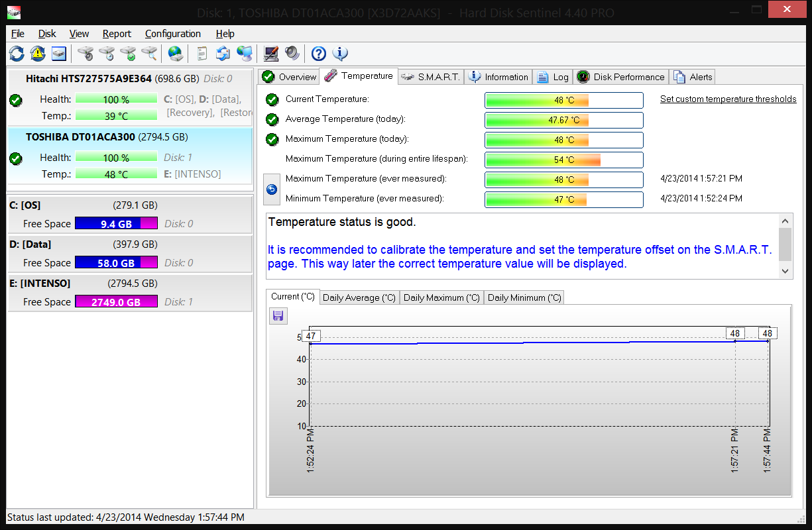Click Set custom temperature thresholds link
The height and width of the screenshot is (530, 812).
click(x=728, y=99)
